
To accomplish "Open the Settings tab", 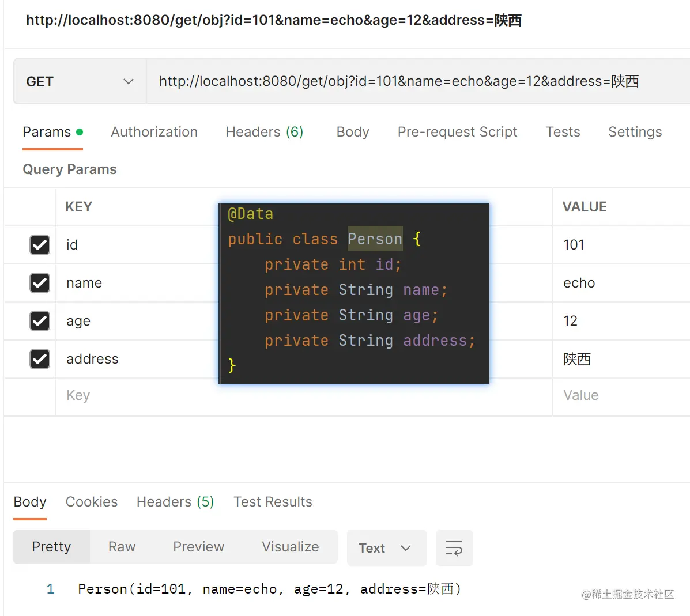I will pyautogui.click(x=635, y=132).
